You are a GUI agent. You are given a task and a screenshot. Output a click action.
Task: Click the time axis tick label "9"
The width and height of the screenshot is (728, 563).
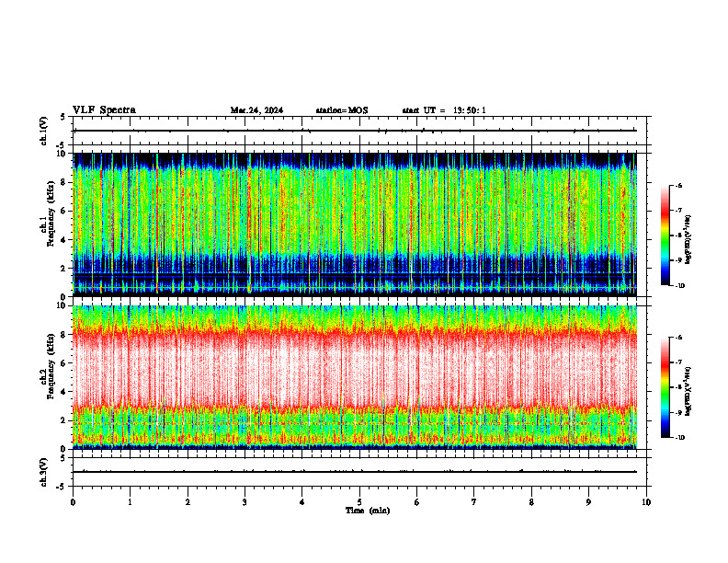pos(588,502)
